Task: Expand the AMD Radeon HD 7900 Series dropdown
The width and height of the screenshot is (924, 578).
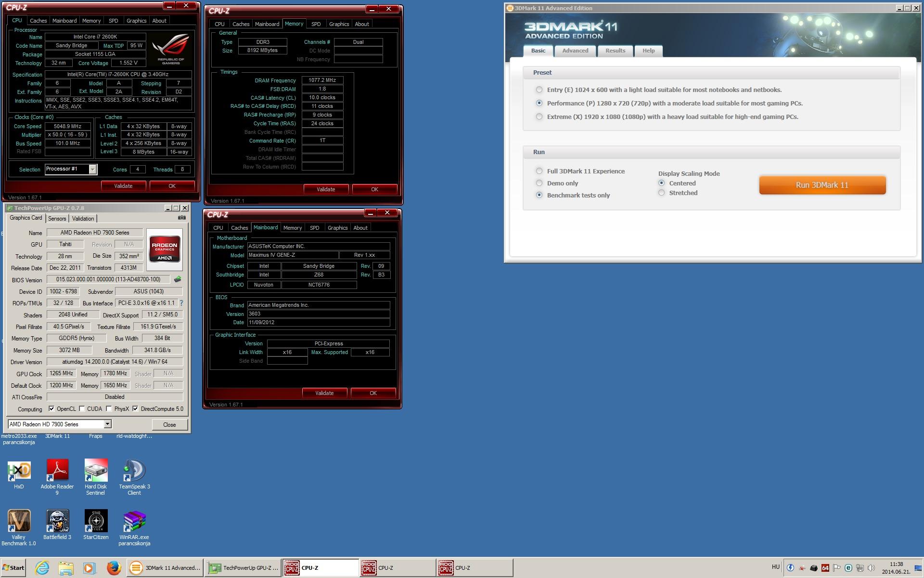Action: point(107,424)
